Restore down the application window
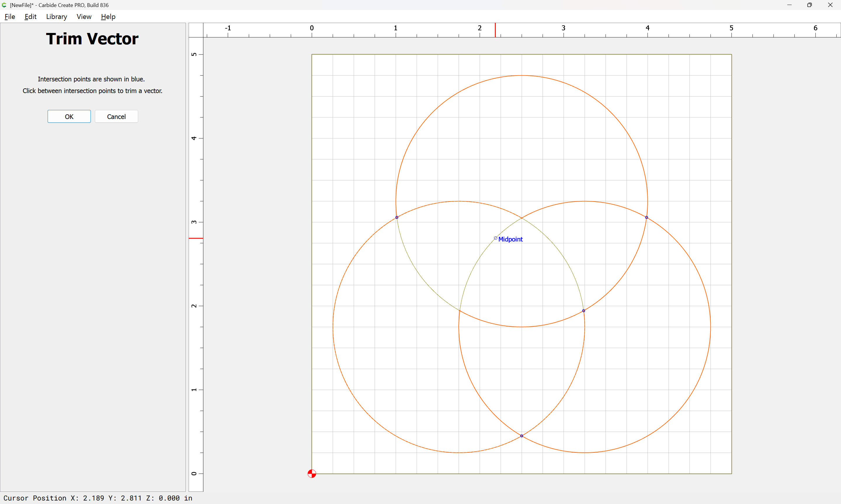Image resolution: width=841 pixels, height=504 pixels. pyautogui.click(x=809, y=5)
